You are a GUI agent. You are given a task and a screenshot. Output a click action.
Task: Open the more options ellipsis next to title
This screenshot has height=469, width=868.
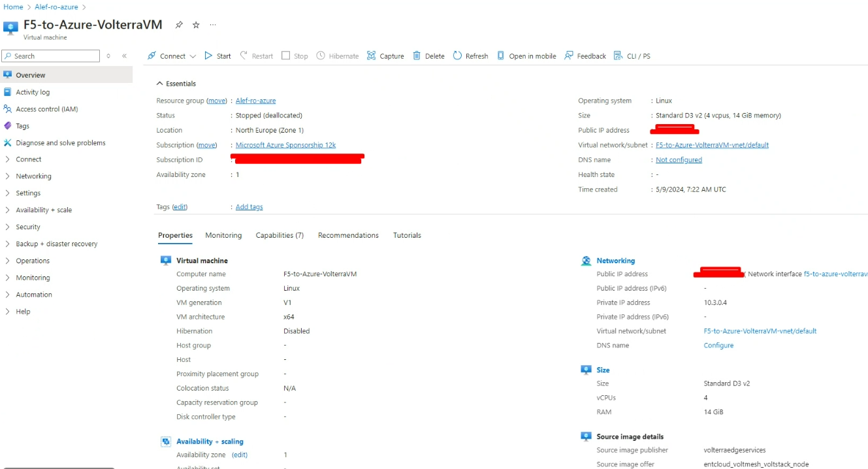[x=213, y=25]
